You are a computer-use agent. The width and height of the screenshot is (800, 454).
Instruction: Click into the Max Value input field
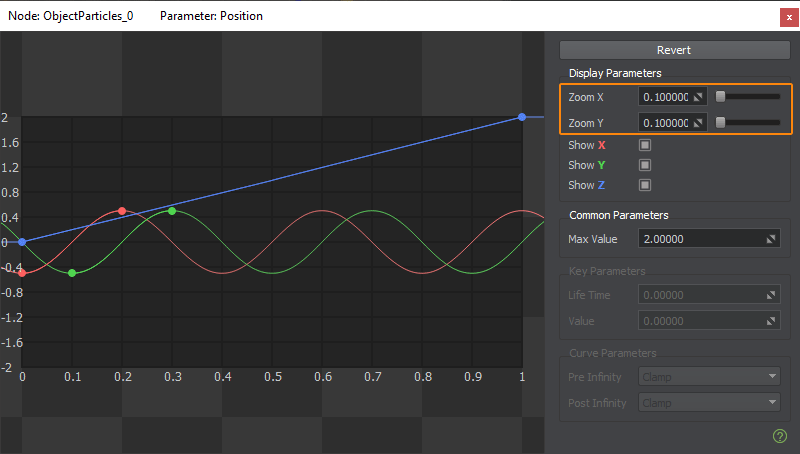[700, 239]
